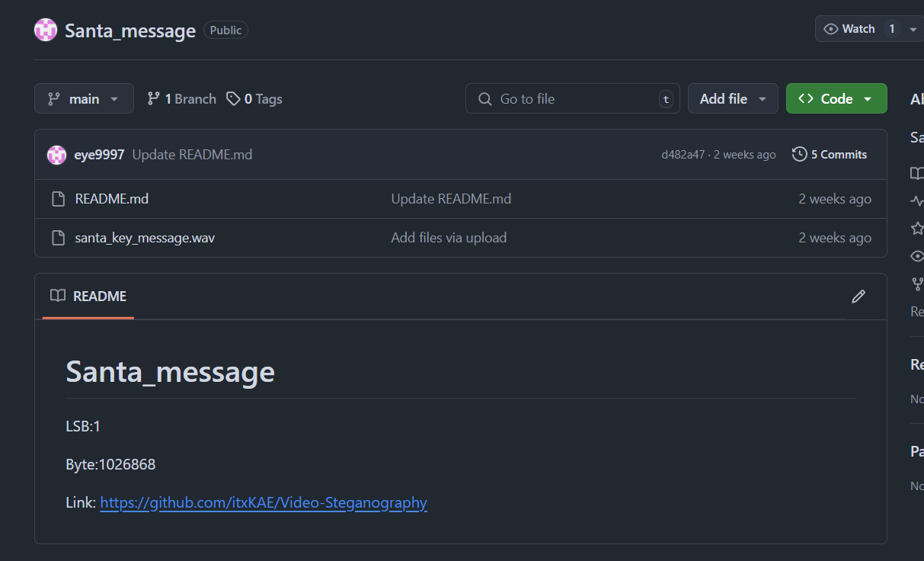Open commit history via clock icon
Screen dimensions: 924x561
pyautogui.click(x=799, y=155)
